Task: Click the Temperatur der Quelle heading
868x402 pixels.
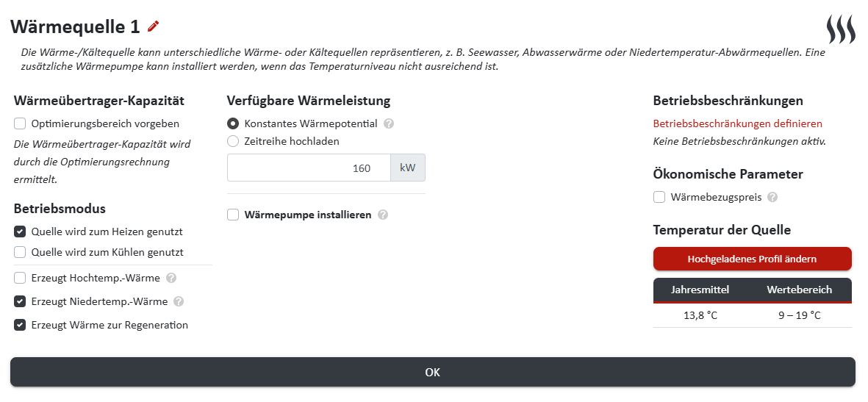Action: 722,230
